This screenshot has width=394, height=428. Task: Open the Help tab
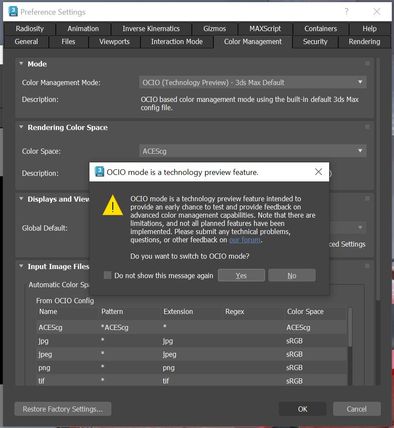click(369, 29)
